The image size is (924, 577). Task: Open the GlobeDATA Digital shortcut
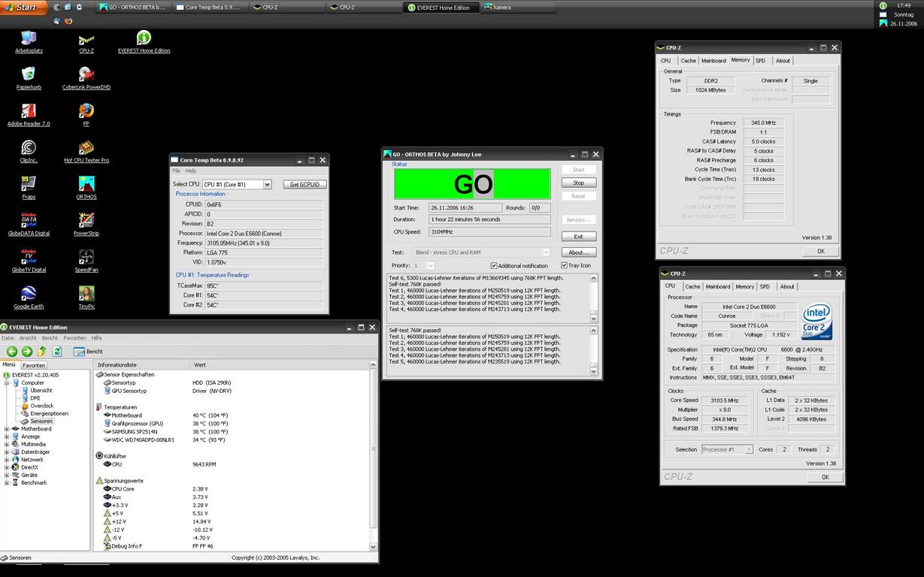point(29,224)
